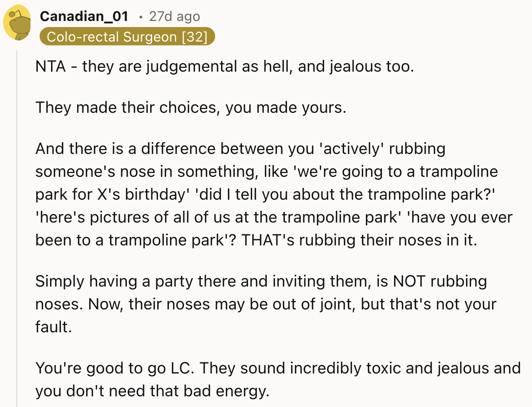Image resolution: width=532 pixels, height=407 pixels.
Task: Click the '27d ago' comment timestamp
Action: coord(174,16)
